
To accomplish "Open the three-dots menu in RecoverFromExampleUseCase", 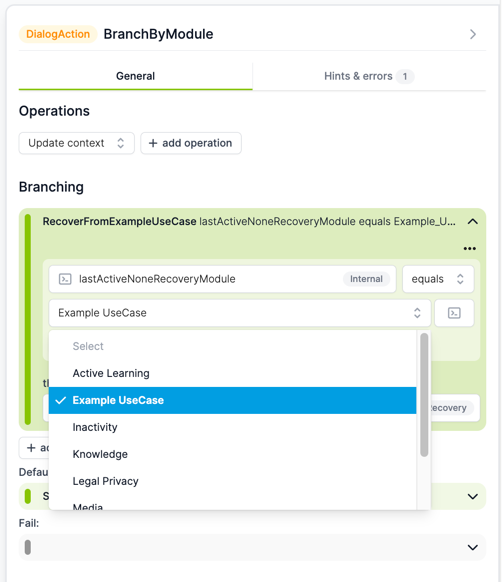I will click(x=470, y=248).
